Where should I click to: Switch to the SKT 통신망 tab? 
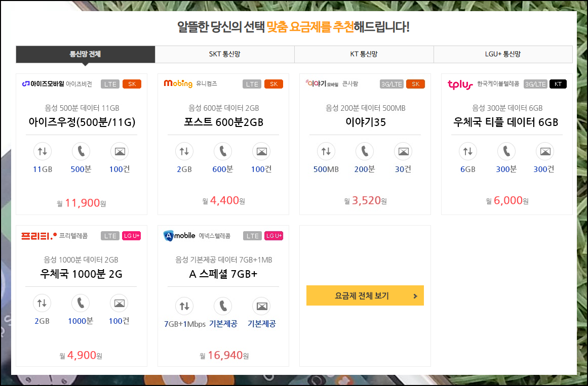click(225, 54)
